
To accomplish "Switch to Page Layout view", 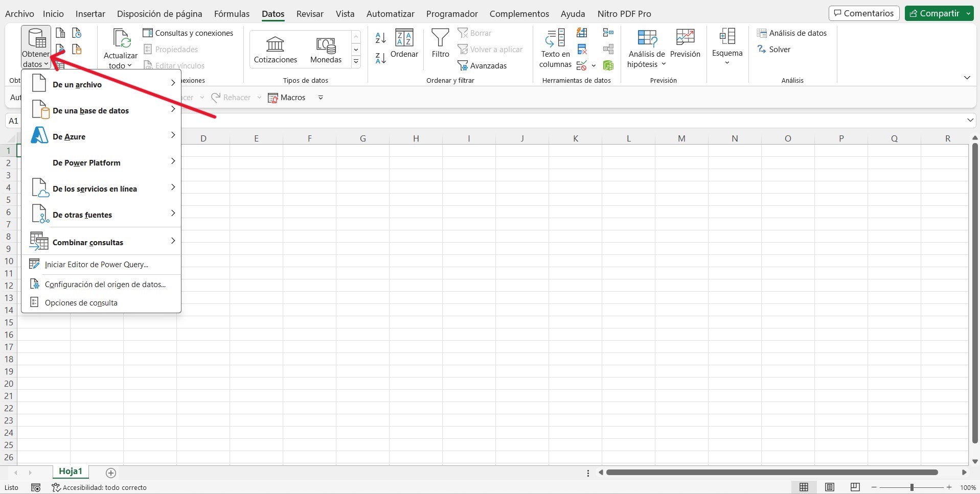I will (x=830, y=487).
